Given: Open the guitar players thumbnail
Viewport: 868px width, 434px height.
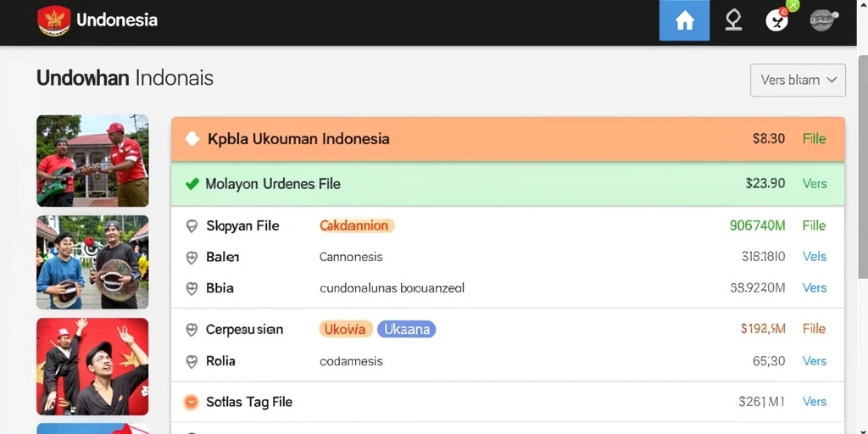Looking at the screenshot, I should 92,160.
